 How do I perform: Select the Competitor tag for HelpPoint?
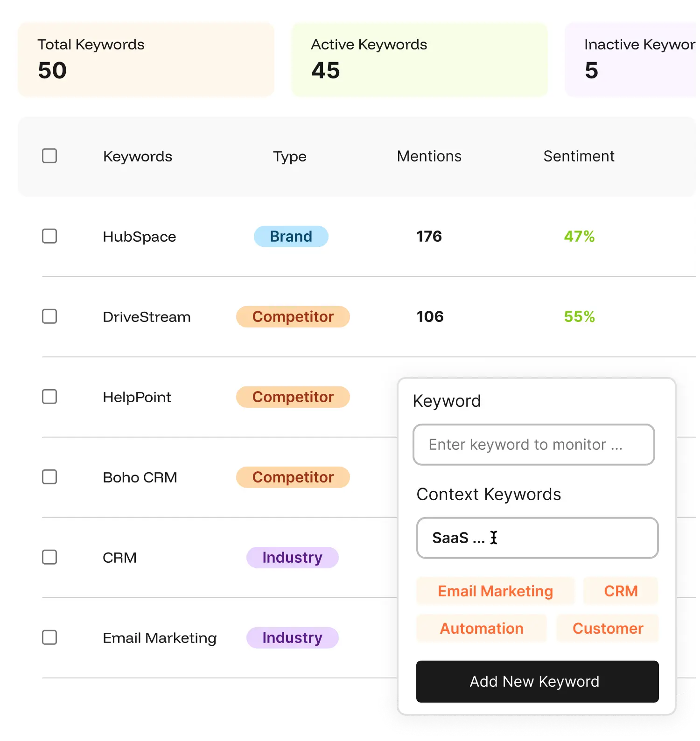[293, 397]
